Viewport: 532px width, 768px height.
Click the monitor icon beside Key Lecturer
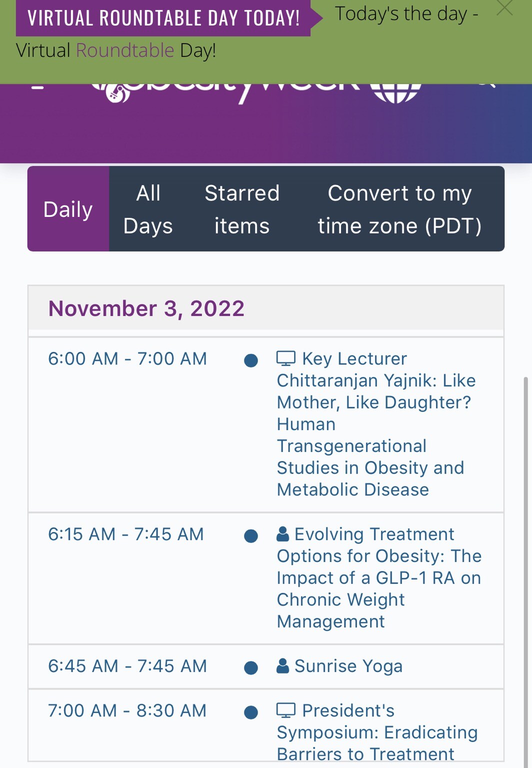pos(286,358)
